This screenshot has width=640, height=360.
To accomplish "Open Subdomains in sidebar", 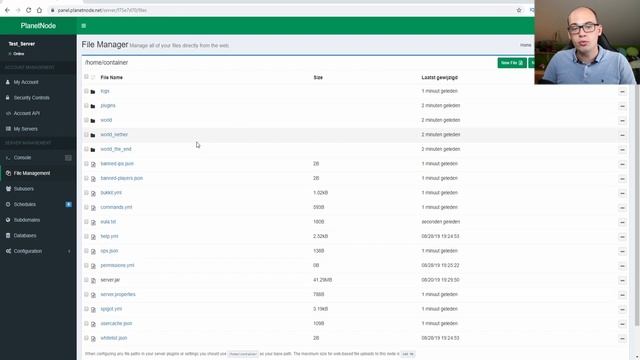I will (38, 220).
